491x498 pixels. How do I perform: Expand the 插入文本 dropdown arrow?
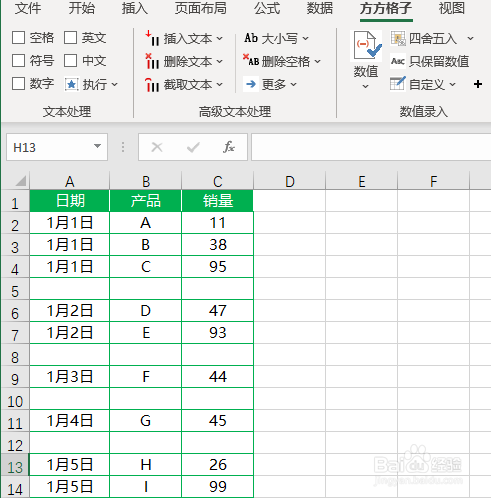point(219,39)
